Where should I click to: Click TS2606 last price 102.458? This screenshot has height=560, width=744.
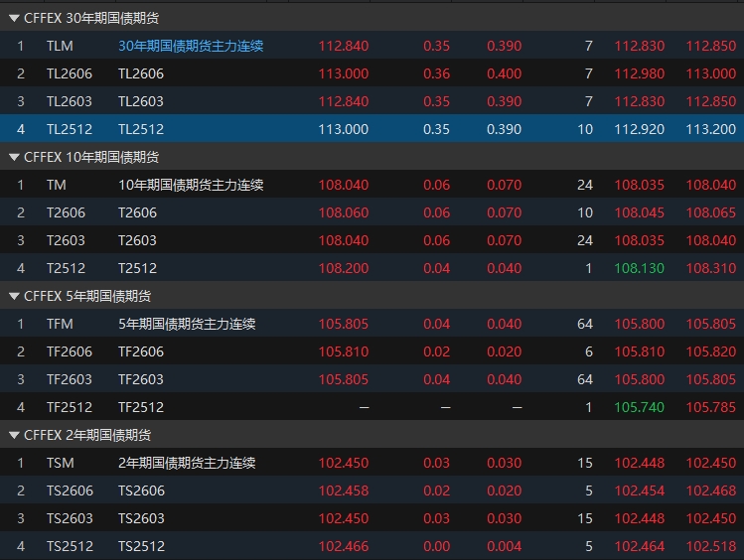pyautogui.click(x=344, y=490)
